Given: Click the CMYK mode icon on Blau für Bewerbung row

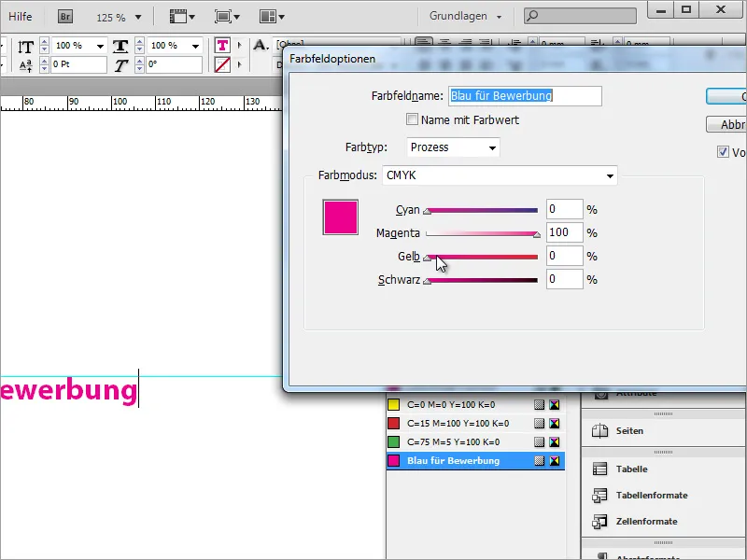Looking at the screenshot, I should point(554,460).
